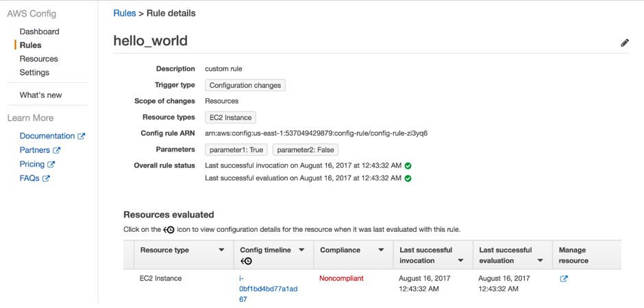Open Config timeline column sort arrow

(301, 250)
